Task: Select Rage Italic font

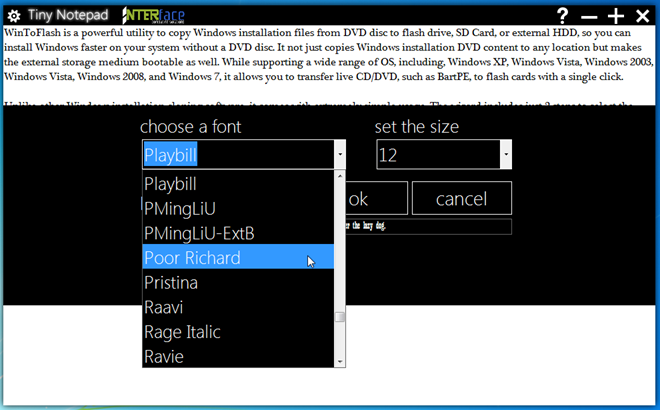Action: pos(238,332)
